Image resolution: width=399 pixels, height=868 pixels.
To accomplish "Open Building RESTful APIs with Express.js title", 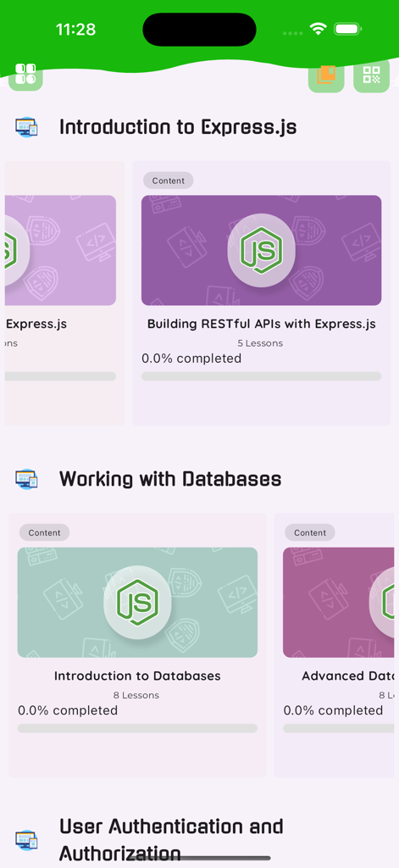I will click(x=261, y=324).
